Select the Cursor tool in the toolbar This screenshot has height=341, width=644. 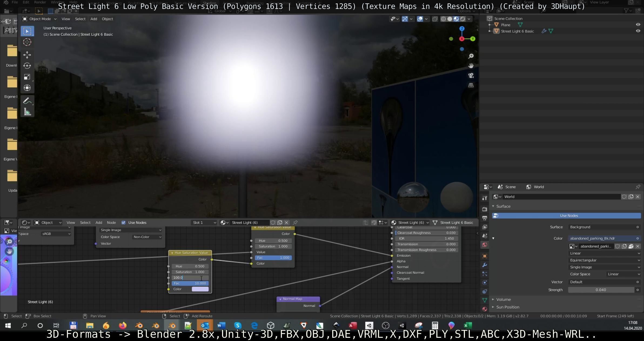[27, 42]
